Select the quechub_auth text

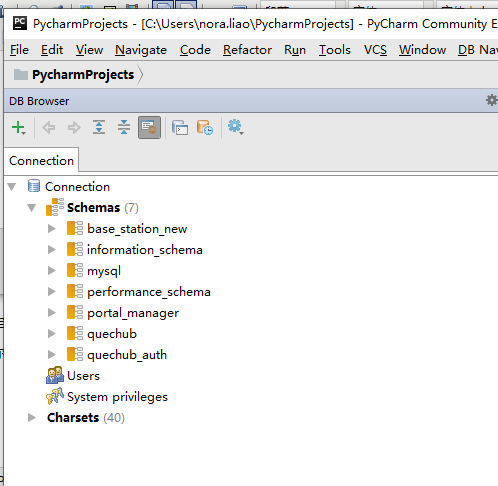(x=127, y=355)
